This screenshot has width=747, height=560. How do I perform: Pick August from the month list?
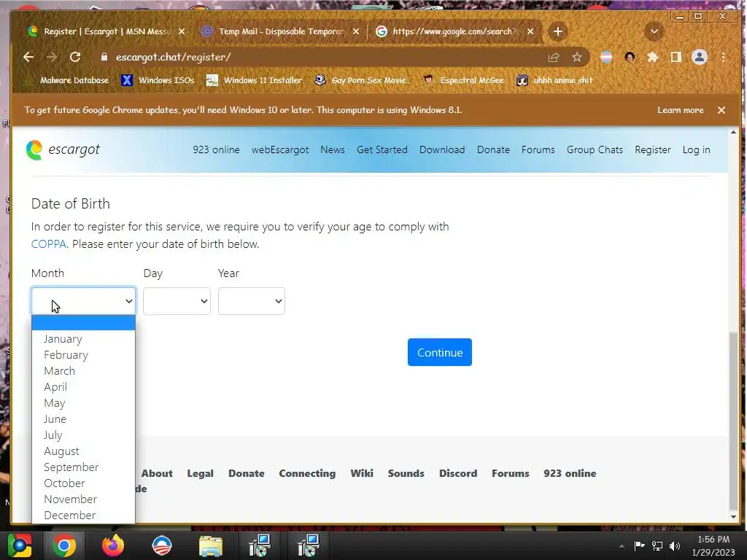point(83,451)
